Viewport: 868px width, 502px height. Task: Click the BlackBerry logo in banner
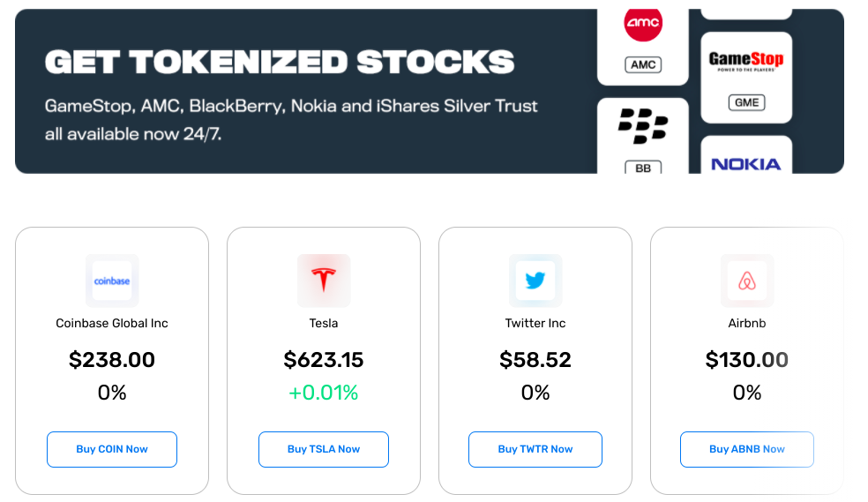[643, 125]
